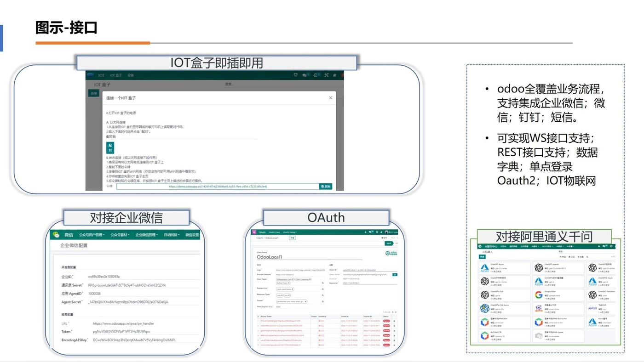
Task: Open the ChatGPT Translator robot card
Action: (601, 295)
